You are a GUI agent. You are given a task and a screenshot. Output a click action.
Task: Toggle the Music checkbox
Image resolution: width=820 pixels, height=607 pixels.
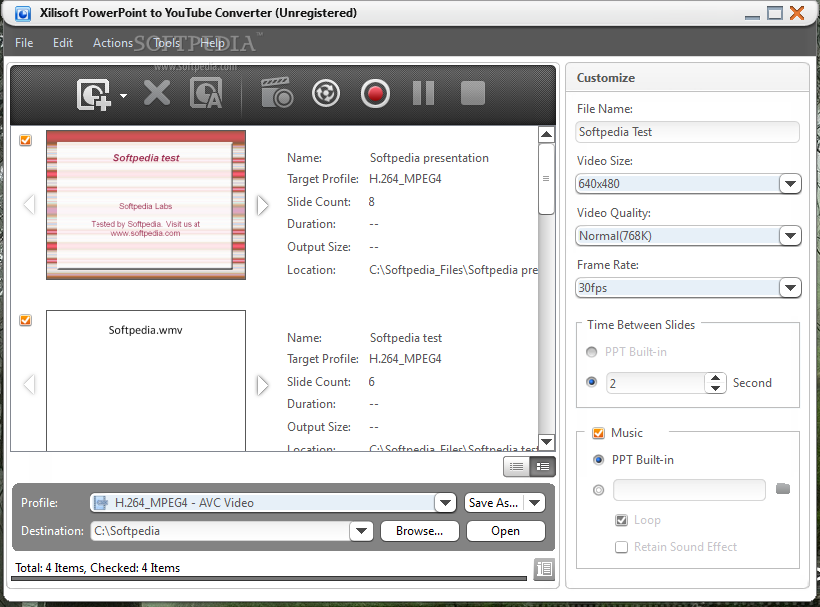pyautogui.click(x=598, y=433)
